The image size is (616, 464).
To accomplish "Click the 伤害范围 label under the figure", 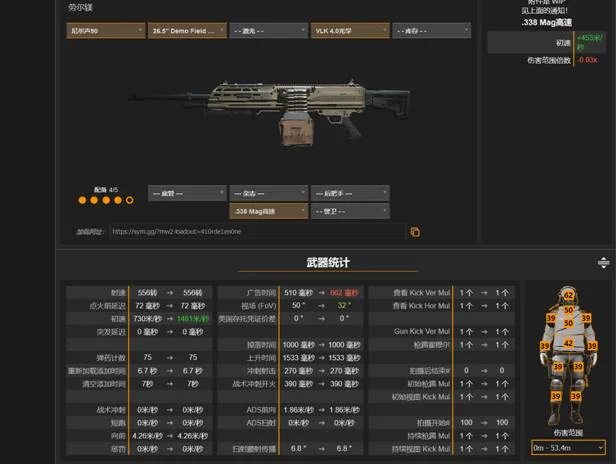I will 568,433.
